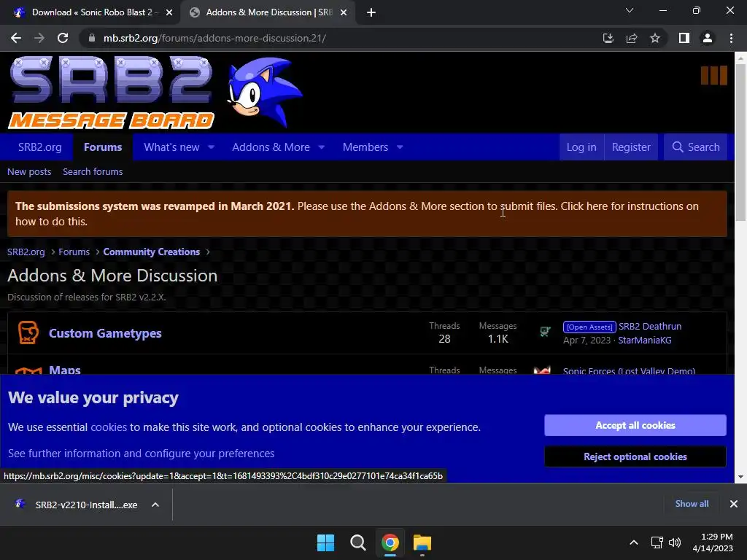Open avatar next to SRB2 Deathrun
The width and height of the screenshot is (747, 560).
pyautogui.click(x=545, y=332)
